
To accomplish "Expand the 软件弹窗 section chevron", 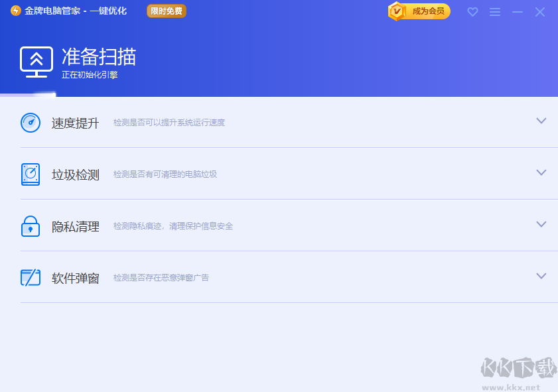I will [x=541, y=275].
